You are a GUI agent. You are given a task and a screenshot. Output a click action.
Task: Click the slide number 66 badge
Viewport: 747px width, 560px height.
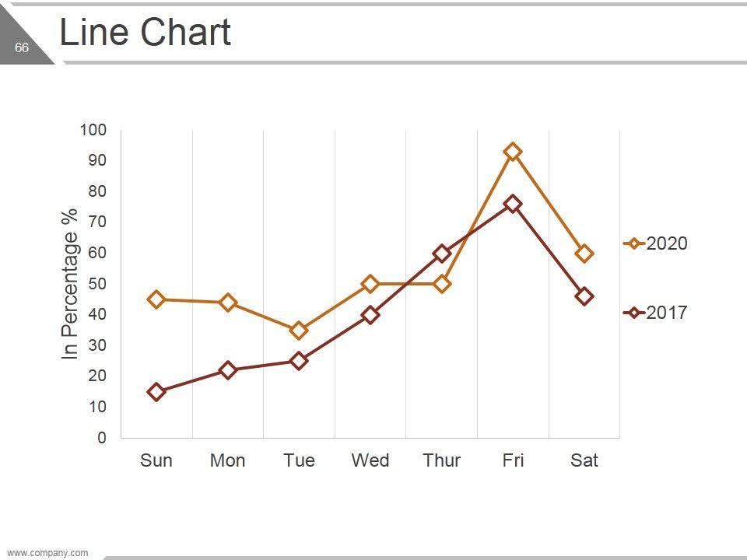[x=21, y=48]
